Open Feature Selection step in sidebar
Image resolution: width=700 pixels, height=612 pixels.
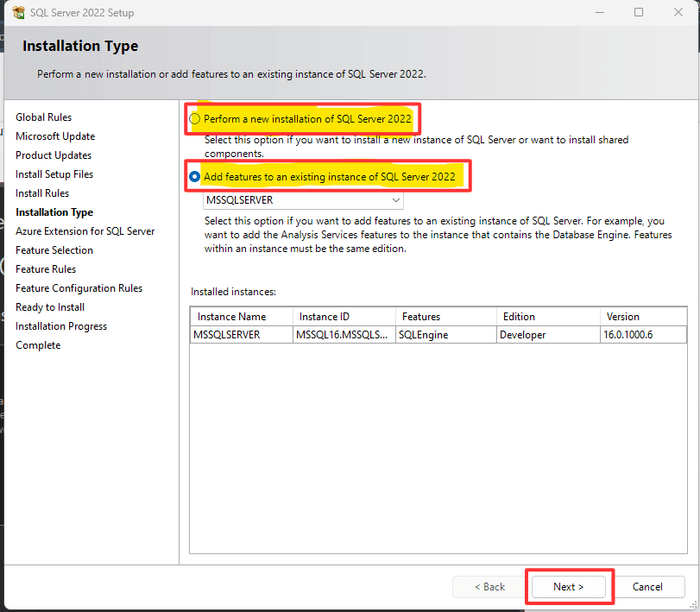click(54, 250)
